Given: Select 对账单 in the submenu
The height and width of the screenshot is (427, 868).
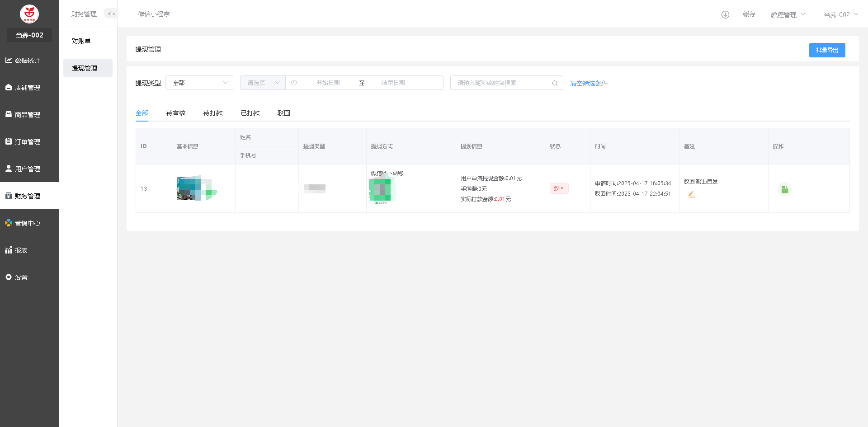Looking at the screenshot, I should tap(81, 41).
